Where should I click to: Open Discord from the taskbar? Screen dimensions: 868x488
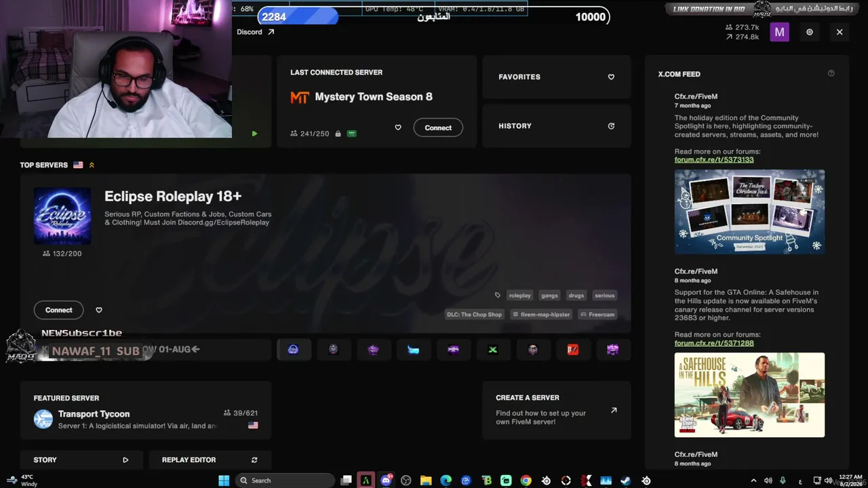click(x=387, y=481)
